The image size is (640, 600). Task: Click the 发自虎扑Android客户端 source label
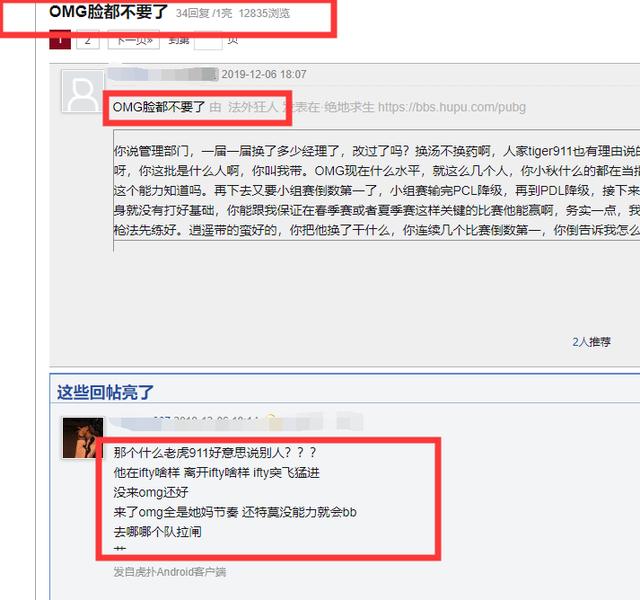pos(170,572)
